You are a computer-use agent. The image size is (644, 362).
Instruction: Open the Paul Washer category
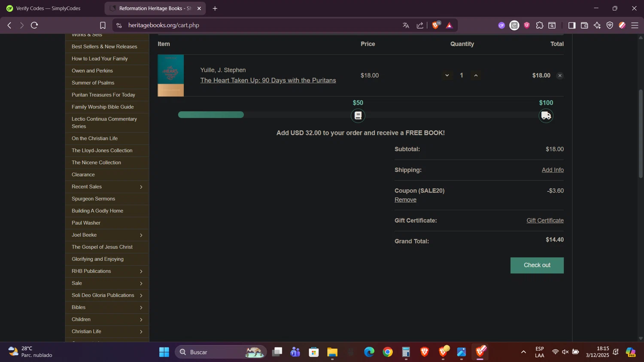pyautogui.click(x=107, y=223)
